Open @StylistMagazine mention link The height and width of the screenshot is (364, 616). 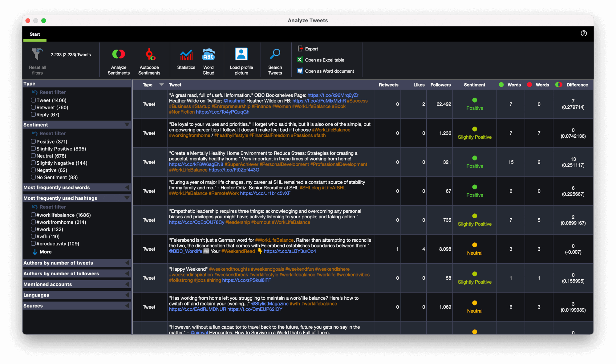point(269,304)
